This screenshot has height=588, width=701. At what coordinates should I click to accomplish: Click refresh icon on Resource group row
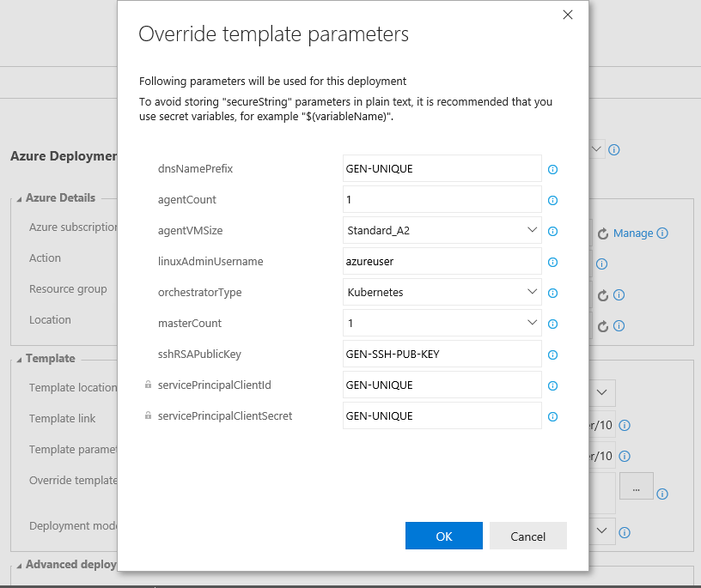coord(603,295)
